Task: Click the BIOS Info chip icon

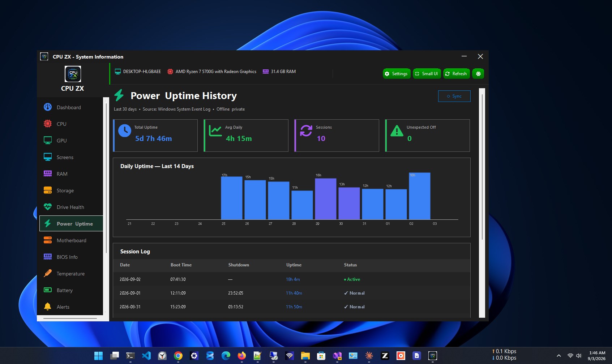Action: [x=48, y=257]
